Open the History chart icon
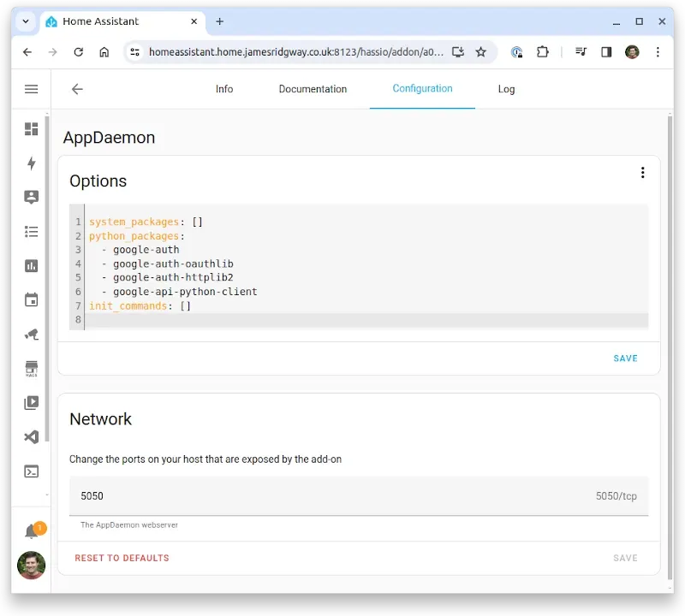 (x=31, y=266)
